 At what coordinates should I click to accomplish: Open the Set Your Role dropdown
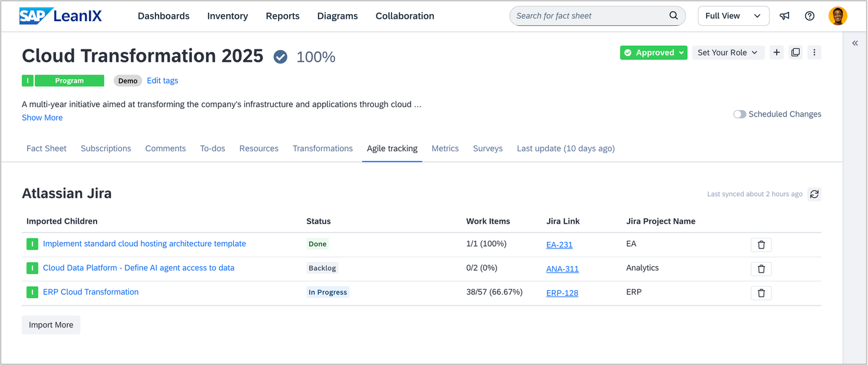[x=728, y=52]
